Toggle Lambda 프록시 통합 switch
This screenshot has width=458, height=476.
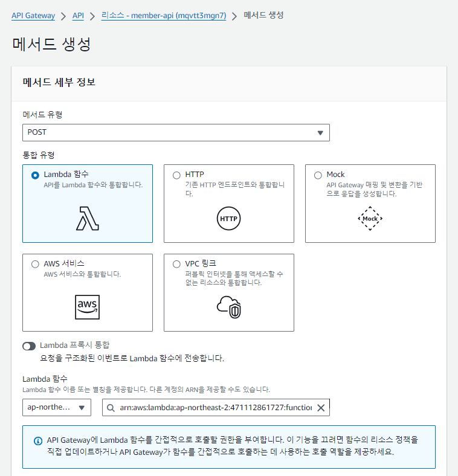click(x=29, y=346)
